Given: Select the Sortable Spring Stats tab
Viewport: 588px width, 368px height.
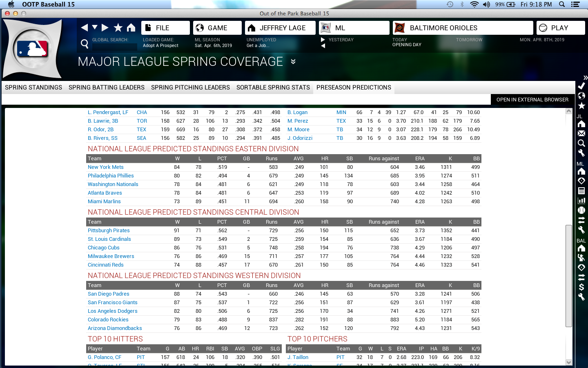Looking at the screenshot, I should [273, 88].
